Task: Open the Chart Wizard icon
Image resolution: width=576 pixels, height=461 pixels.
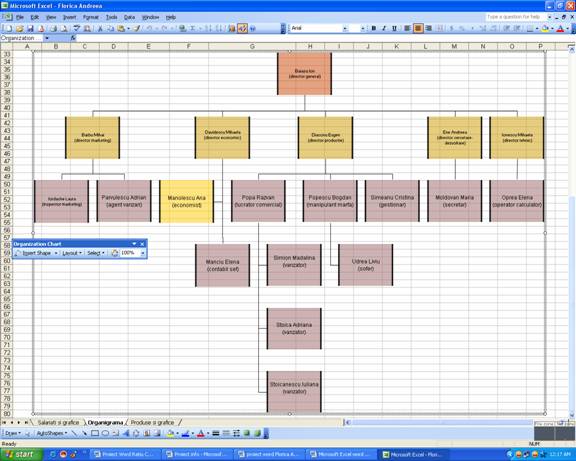Action: click(x=231, y=28)
